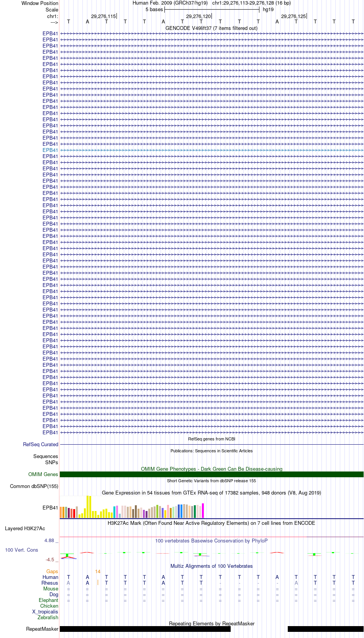Open the Common dbSNP(155) track label
364x638 pixels.
[34, 486]
